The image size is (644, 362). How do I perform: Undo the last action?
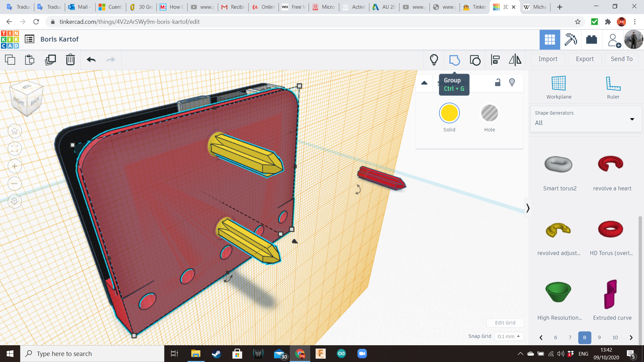pos(90,60)
